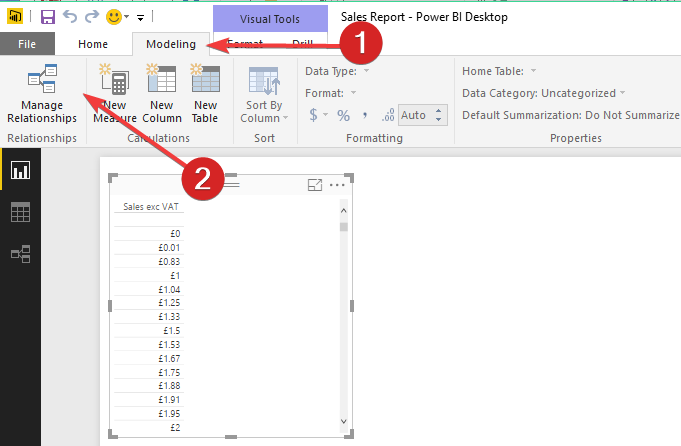The height and width of the screenshot is (446, 681).
Task: Switch to Report view
Action: 20,170
